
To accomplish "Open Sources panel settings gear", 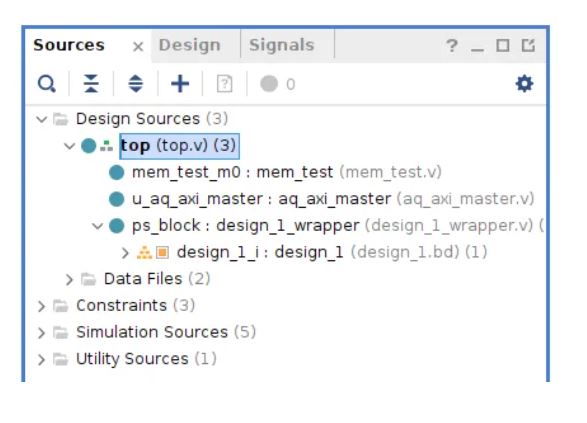I will click(x=524, y=83).
